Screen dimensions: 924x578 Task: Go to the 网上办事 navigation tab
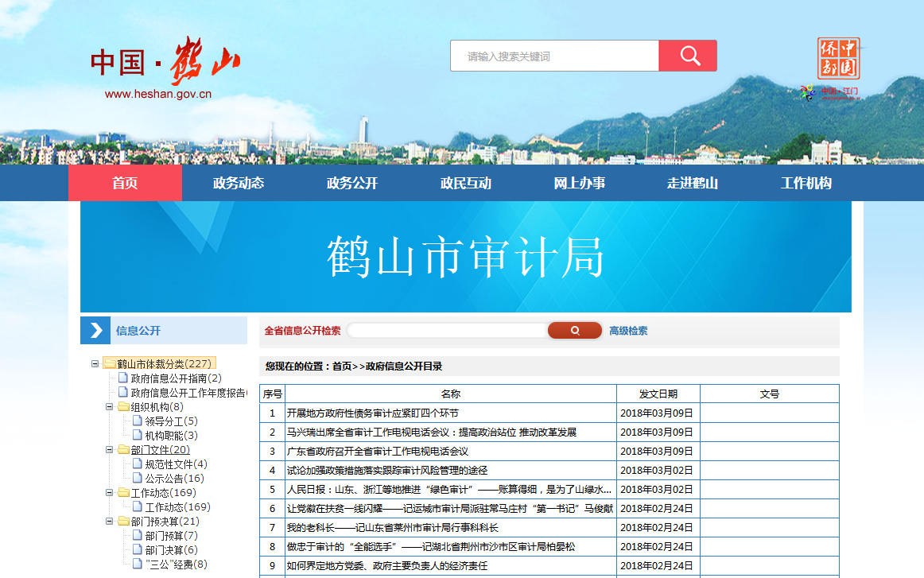click(x=579, y=183)
